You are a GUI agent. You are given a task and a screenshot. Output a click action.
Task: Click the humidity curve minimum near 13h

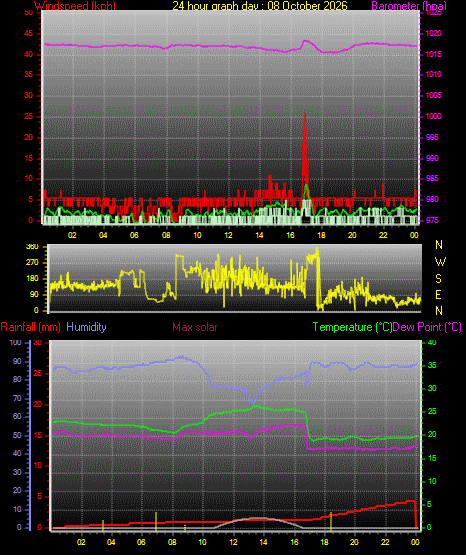pos(252,402)
